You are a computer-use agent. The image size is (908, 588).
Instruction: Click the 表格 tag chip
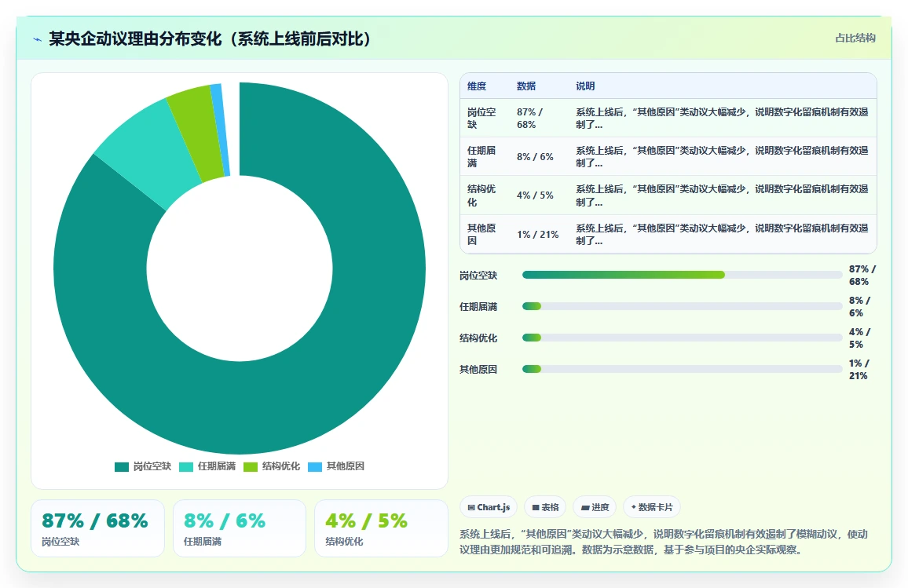(545, 508)
